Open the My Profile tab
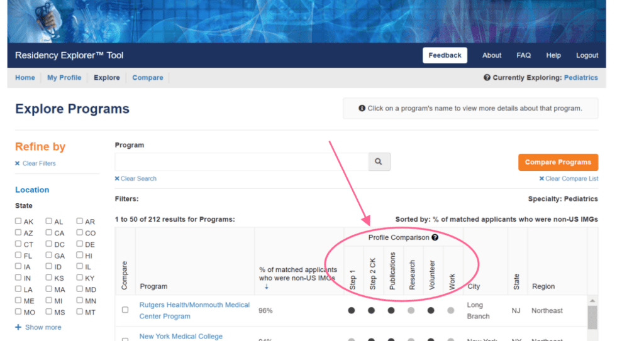Screen dimensions: 644x341 (x=64, y=78)
